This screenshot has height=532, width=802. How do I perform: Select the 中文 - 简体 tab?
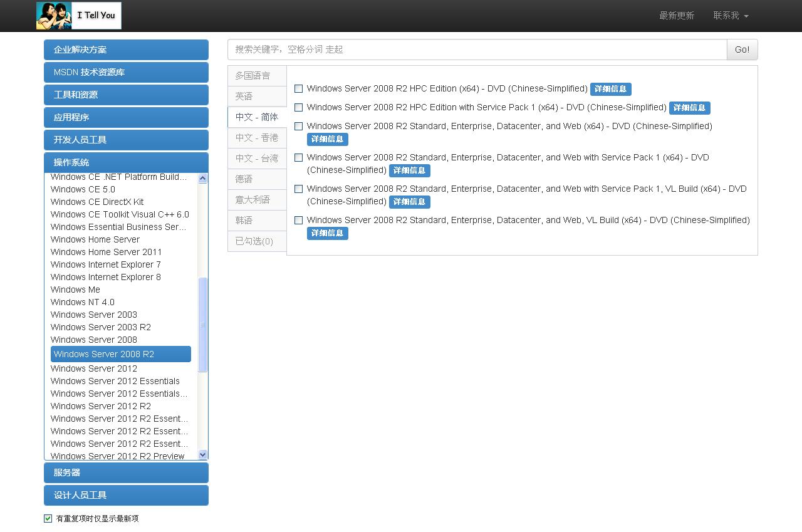click(x=257, y=117)
